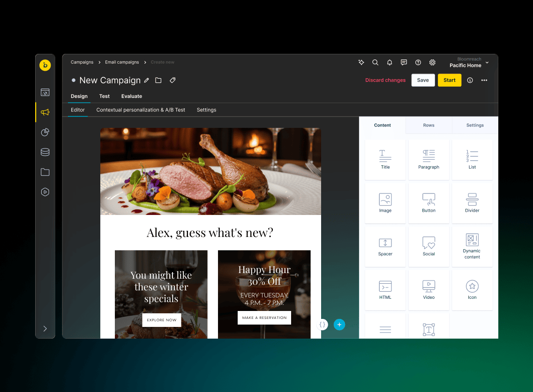533x392 pixels.
Task: Click the tag icon beside campaign name
Action: [x=173, y=81]
